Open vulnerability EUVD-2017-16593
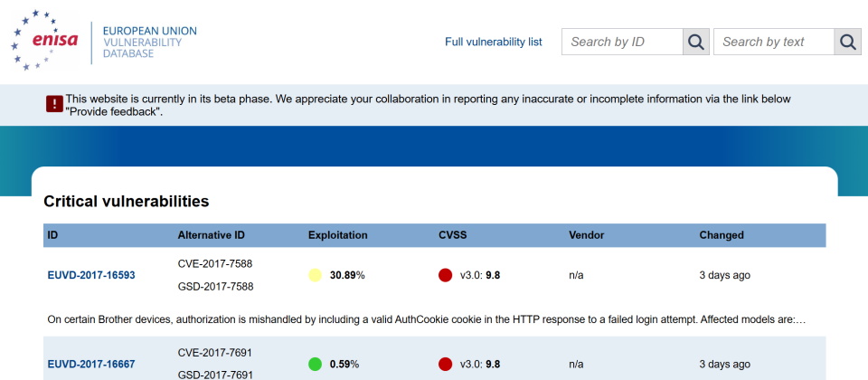 [91, 275]
